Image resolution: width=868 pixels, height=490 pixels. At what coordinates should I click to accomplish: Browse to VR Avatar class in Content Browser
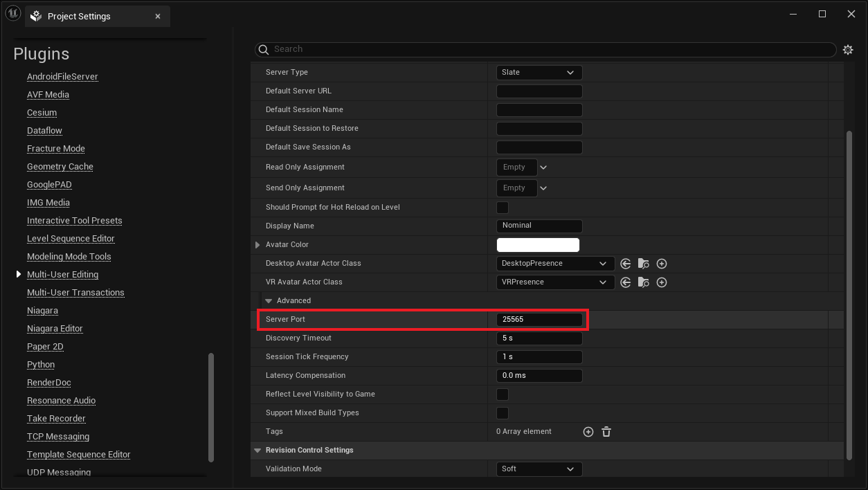coord(644,282)
